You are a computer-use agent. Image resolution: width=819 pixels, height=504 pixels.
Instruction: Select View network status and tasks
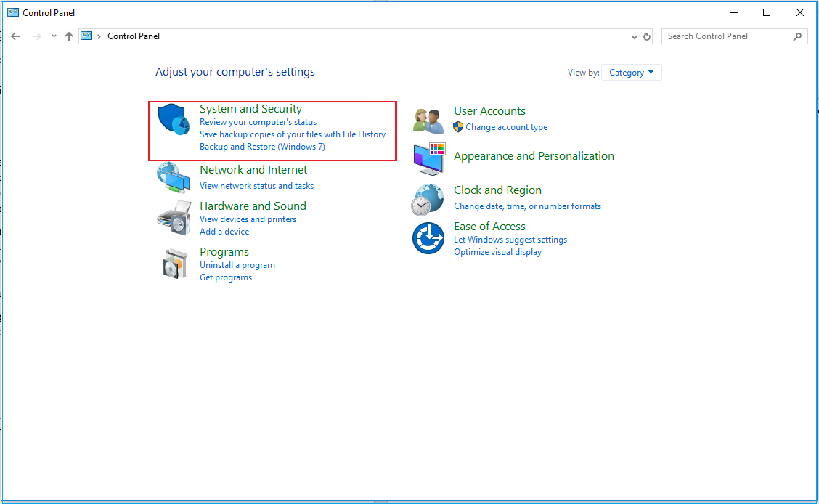click(x=256, y=186)
